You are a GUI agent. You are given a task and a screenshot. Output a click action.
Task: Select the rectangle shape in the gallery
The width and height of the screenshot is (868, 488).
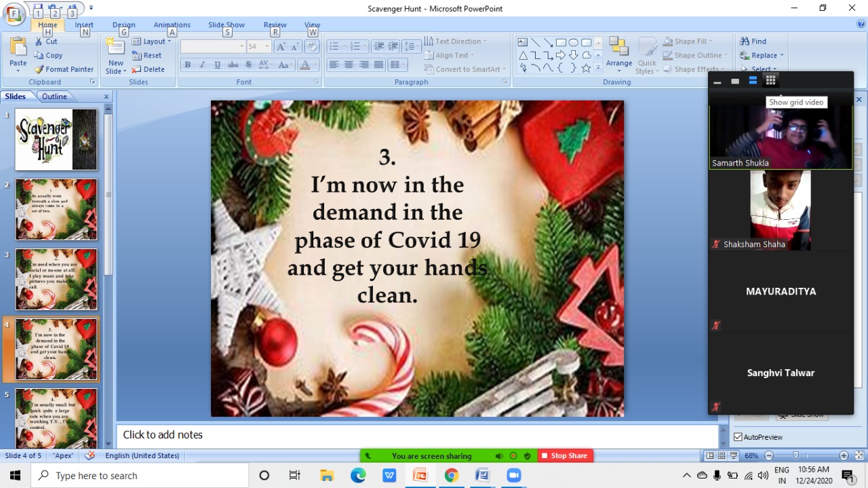[561, 42]
